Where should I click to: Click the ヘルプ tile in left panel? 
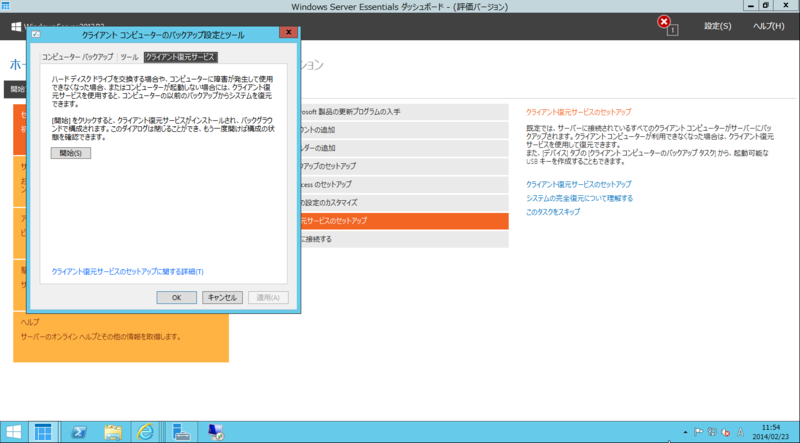click(x=121, y=337)
